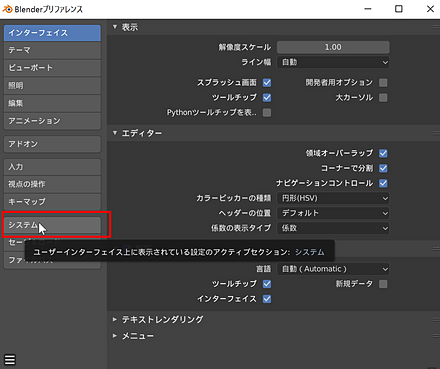Screen dimensions: 440x369
Task: Enable 開発者用オプション checkbox
Action: point(383,82)
